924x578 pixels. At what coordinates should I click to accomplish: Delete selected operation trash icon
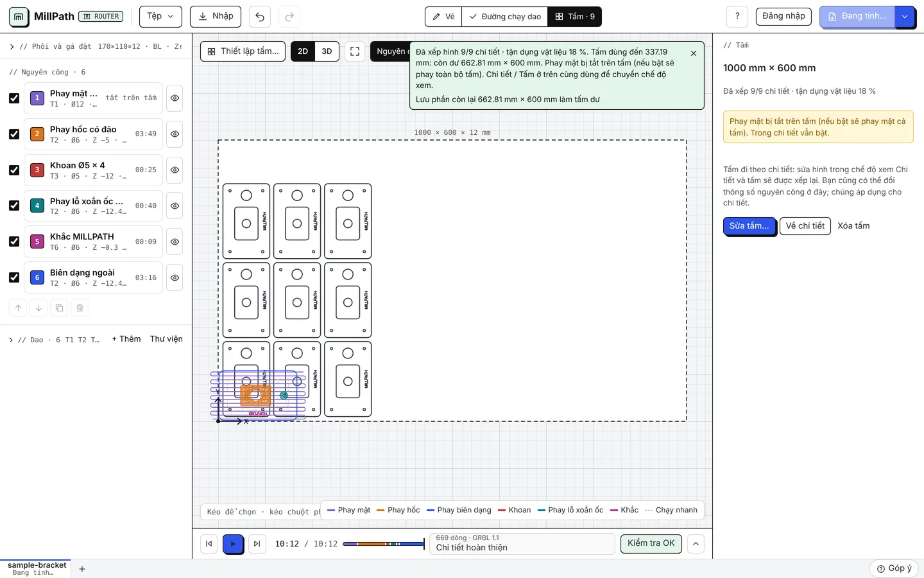80,308
